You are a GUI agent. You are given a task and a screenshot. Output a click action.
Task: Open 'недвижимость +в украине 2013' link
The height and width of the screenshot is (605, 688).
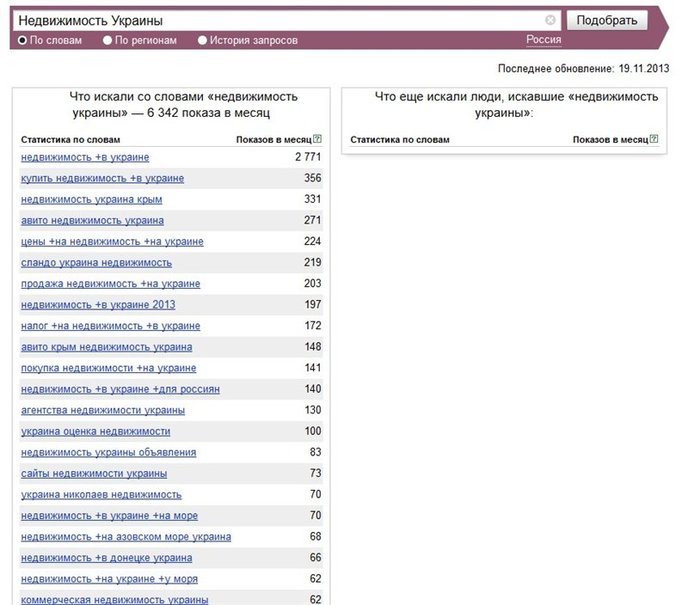tap(98, 305)
